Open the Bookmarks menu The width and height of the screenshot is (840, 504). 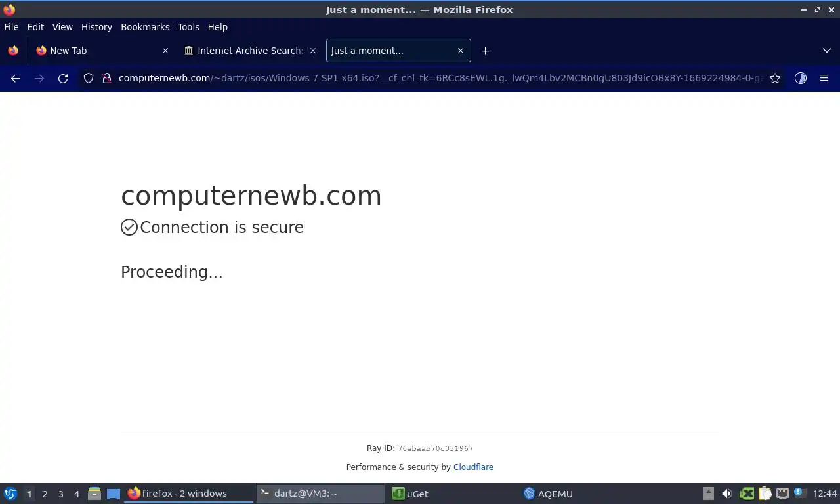[x=145, y=27]
